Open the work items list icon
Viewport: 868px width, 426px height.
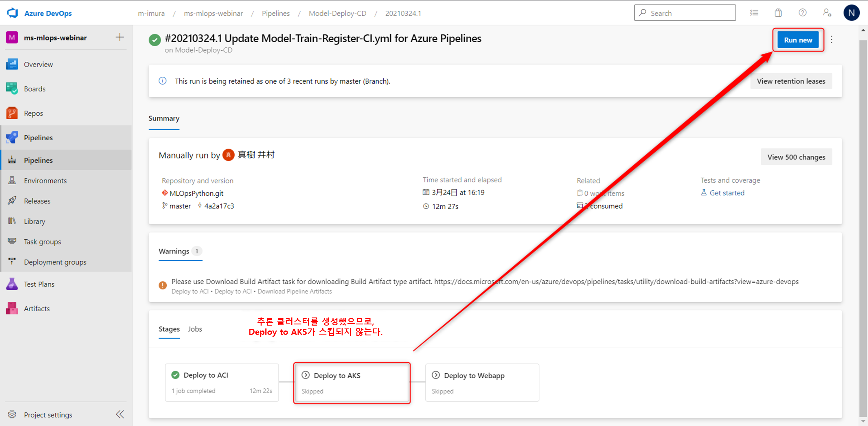pyautogui.click(x=754, y=13)
